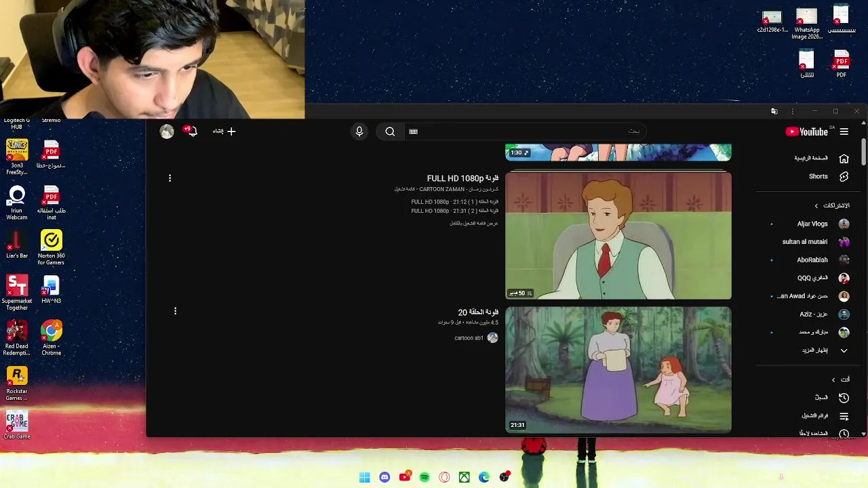The image size is (868, 488).
Task: Click the translate icon in browser title bar
Action: pos(774,111)
